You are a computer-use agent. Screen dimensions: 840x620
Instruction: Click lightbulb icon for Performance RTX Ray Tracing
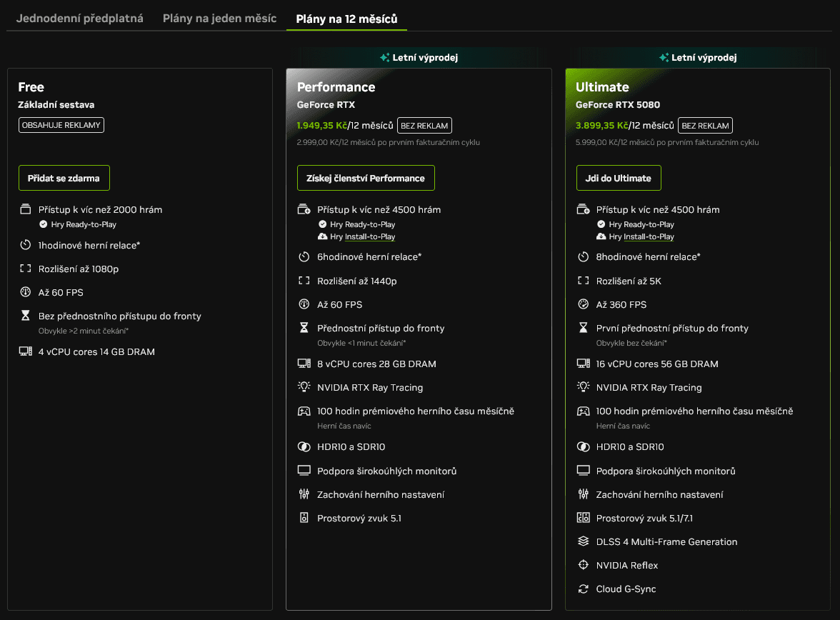(304, 387)
